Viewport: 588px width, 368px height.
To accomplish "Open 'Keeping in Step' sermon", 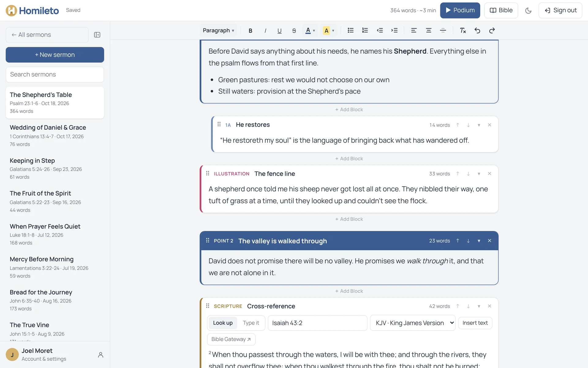I will tap(55, 168).
